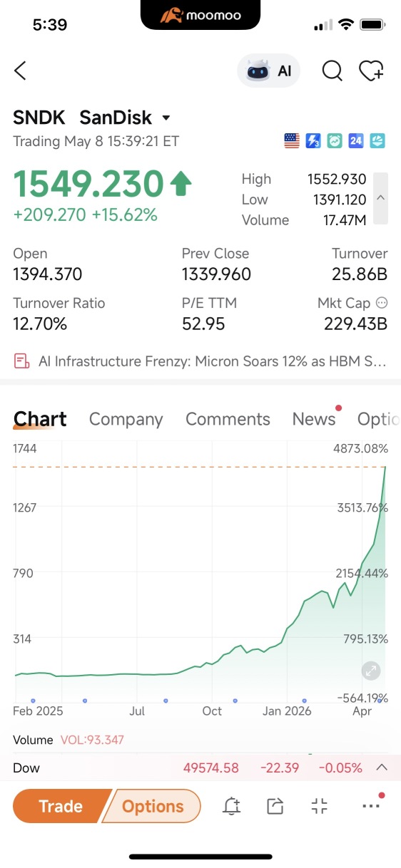
Task: Add SNDK to watchlist heart icon
Action: [371, 71]
